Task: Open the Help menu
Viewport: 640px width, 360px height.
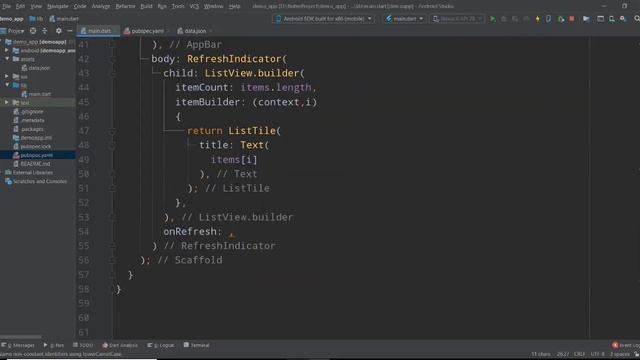Action: (234, 6)
